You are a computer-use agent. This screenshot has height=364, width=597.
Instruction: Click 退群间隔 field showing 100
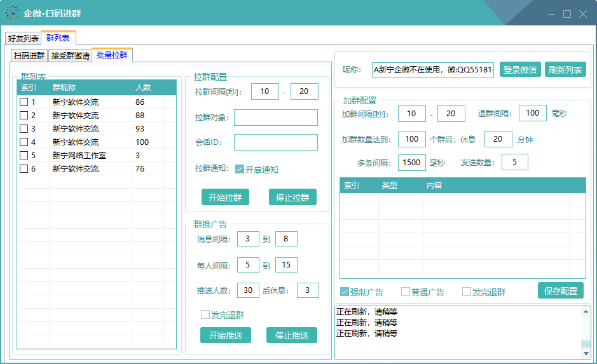click(x=533, y=113)
